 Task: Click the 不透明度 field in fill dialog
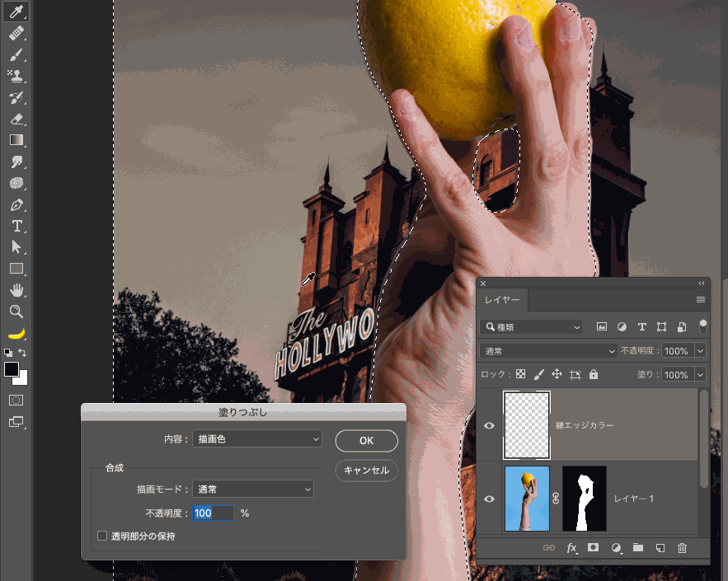(x=213, y=513)
